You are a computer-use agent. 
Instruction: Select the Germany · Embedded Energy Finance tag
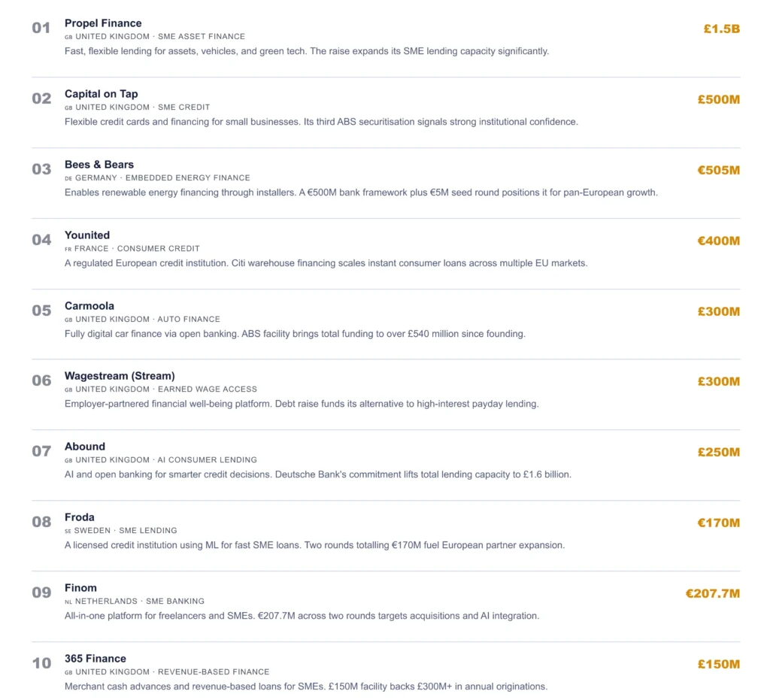(157, 178)
